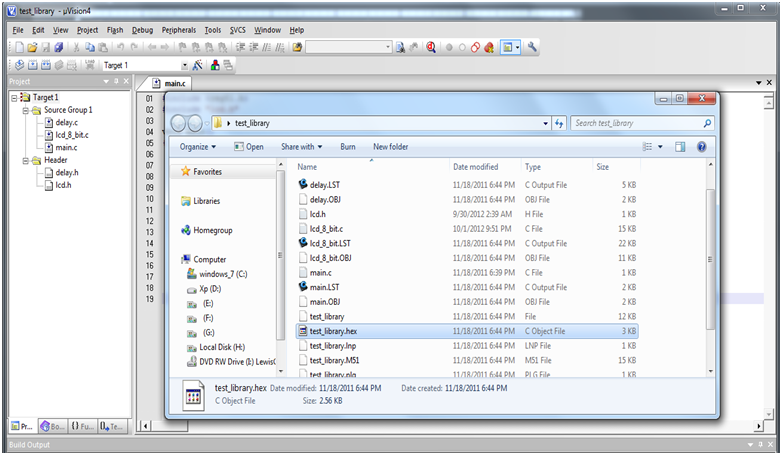Collapse the Target 1 tree node
The height and width of the screenshot is (456, 783).
[14, 98]
